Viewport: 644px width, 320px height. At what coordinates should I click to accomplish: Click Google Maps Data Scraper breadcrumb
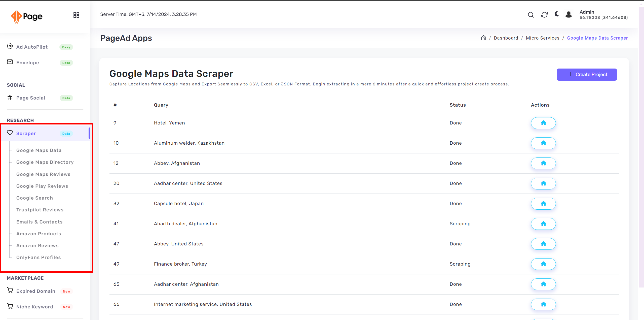coord(597,38)
